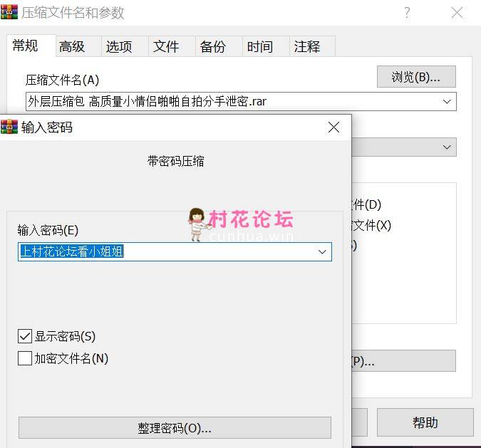Expand the archive filename dropdown arrow

pyautogui.click(x=448, y=102)
